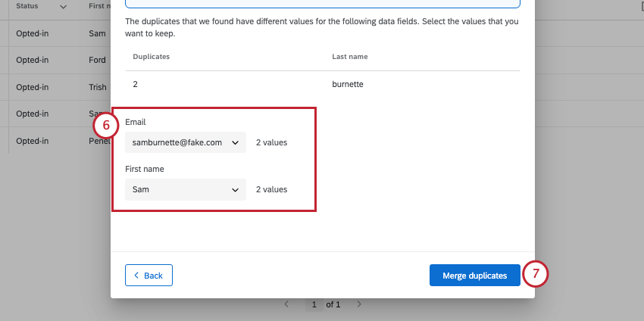Click Opted-in status in Sam's first row
This screenshot has width=644, height=321.
[x=32, y=34]
